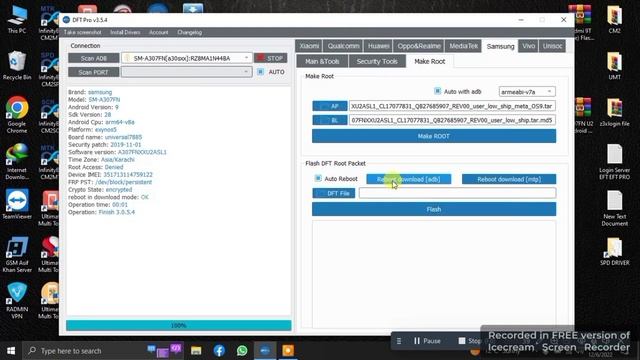
Task: Launch TeamViewer desktop shortcut
Action: tap(17, 204)
